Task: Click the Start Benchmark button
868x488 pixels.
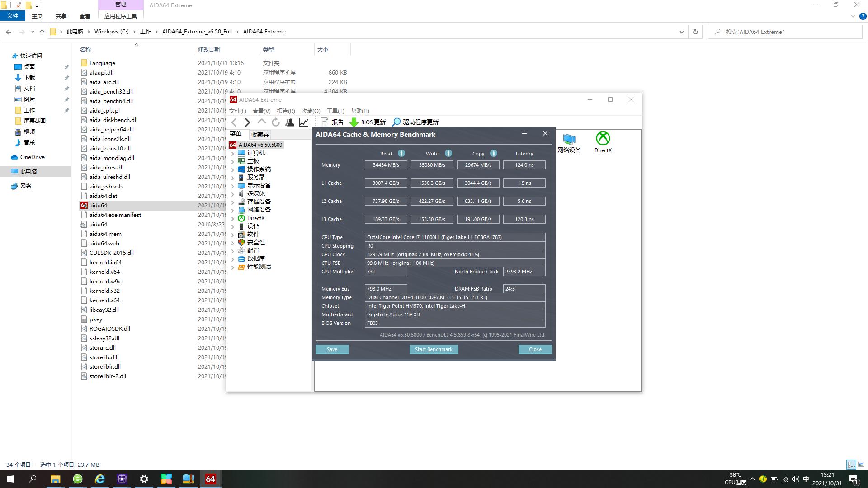Action: click(434, 349)
